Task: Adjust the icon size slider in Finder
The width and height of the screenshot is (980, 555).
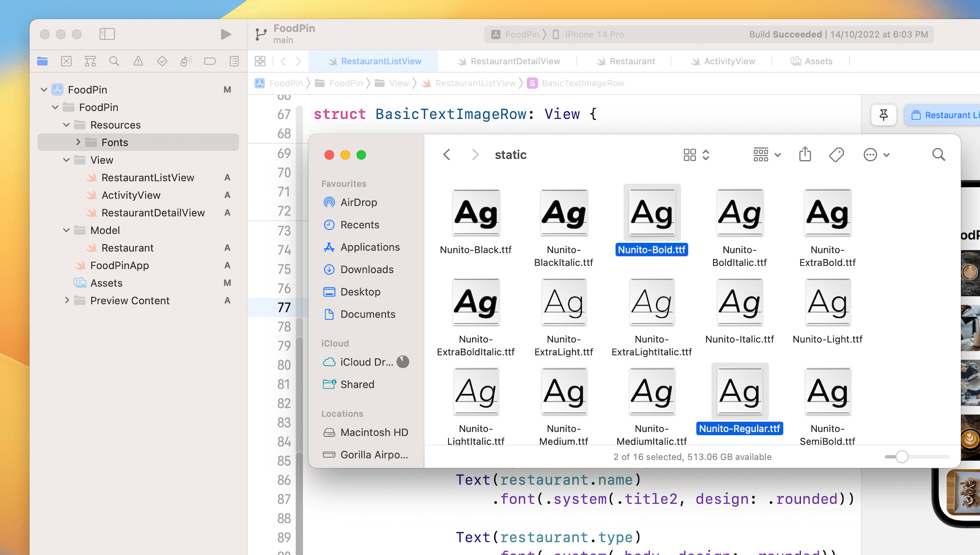Action: pos(901,457)
